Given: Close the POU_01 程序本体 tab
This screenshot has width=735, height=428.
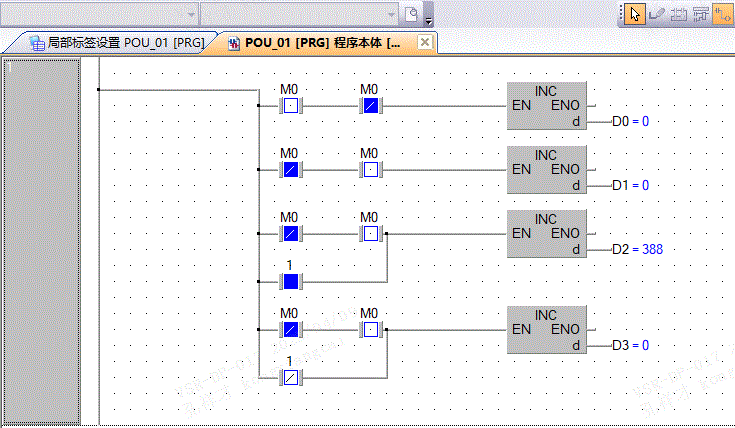Looking at the screenshot, I should [x=424, y=42].
